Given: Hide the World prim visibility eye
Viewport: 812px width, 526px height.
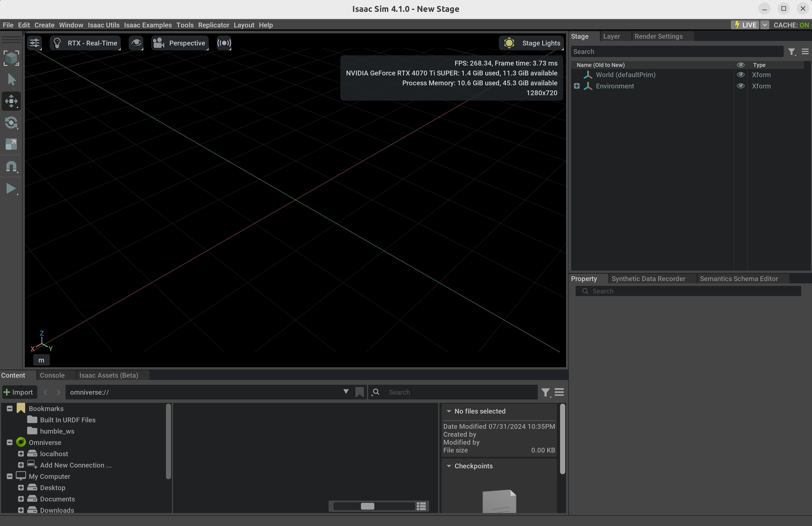Looking at the screenshot, I should [x=740, y=75].
